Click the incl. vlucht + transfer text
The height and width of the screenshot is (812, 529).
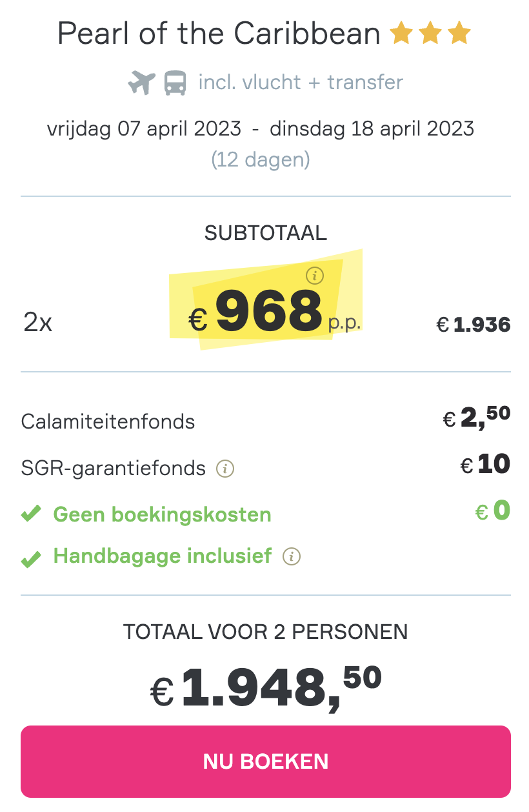[301, 83]
